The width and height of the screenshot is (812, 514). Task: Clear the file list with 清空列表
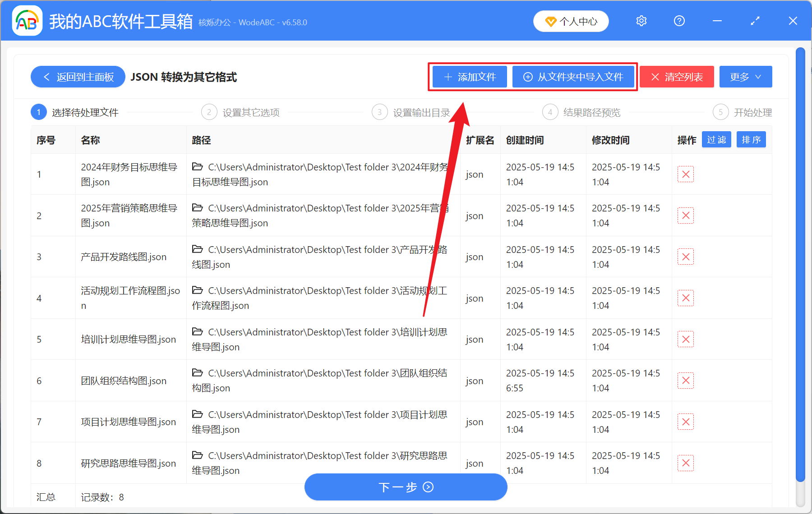(x=676, y=77)
